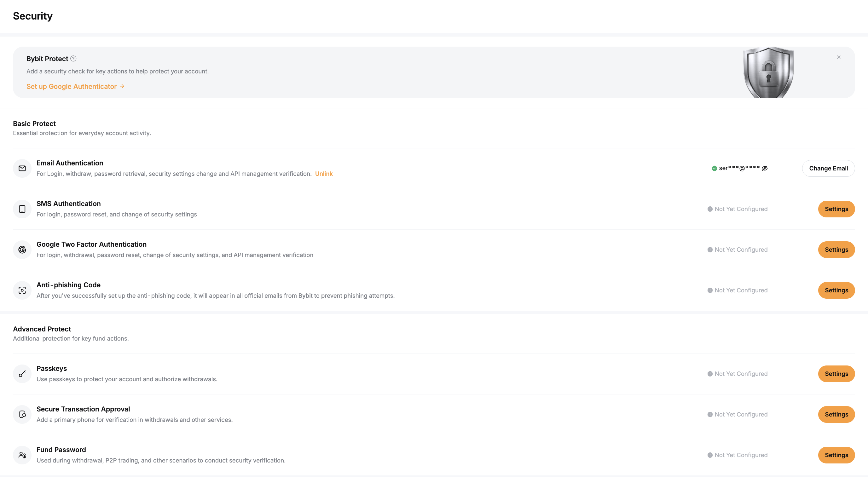Click Fund Password warning status icon
Image resolution: width=868 pixels, height=477 pixels.
pos(710,455)
